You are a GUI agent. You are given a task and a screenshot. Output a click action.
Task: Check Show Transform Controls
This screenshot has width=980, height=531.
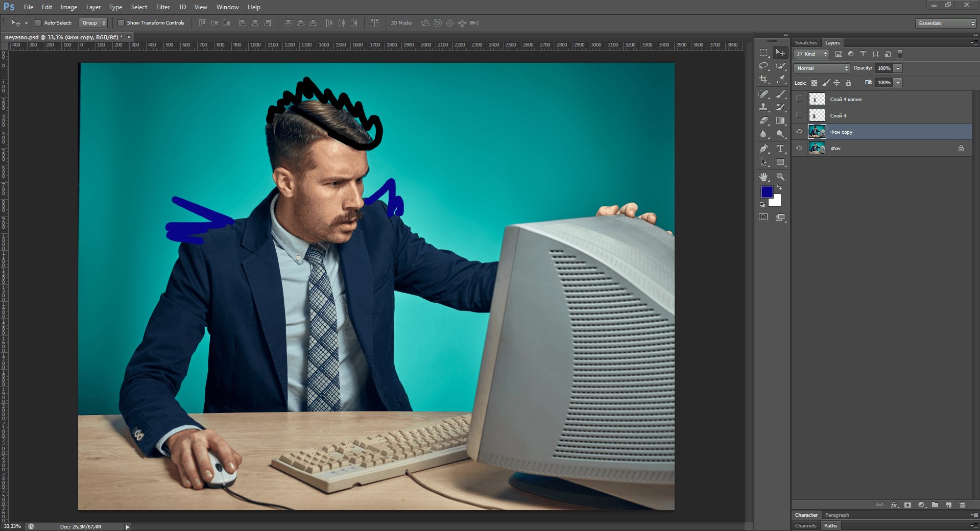[x=121, y=23]
